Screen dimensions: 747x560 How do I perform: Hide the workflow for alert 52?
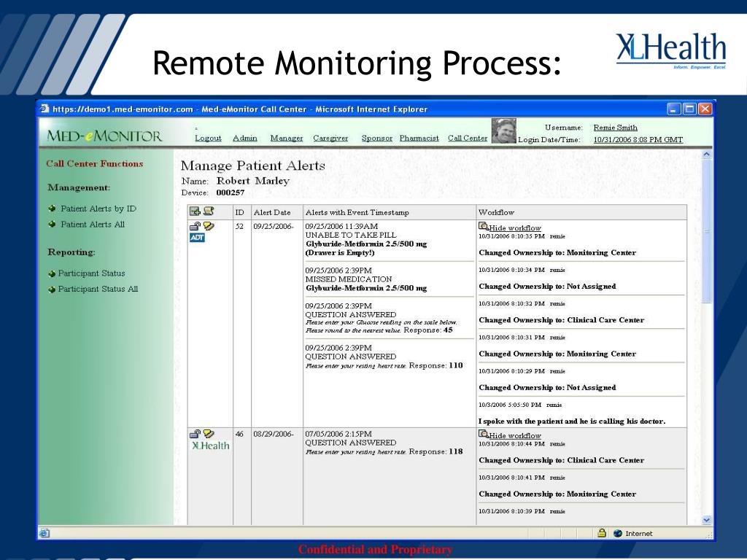[515, 228]
